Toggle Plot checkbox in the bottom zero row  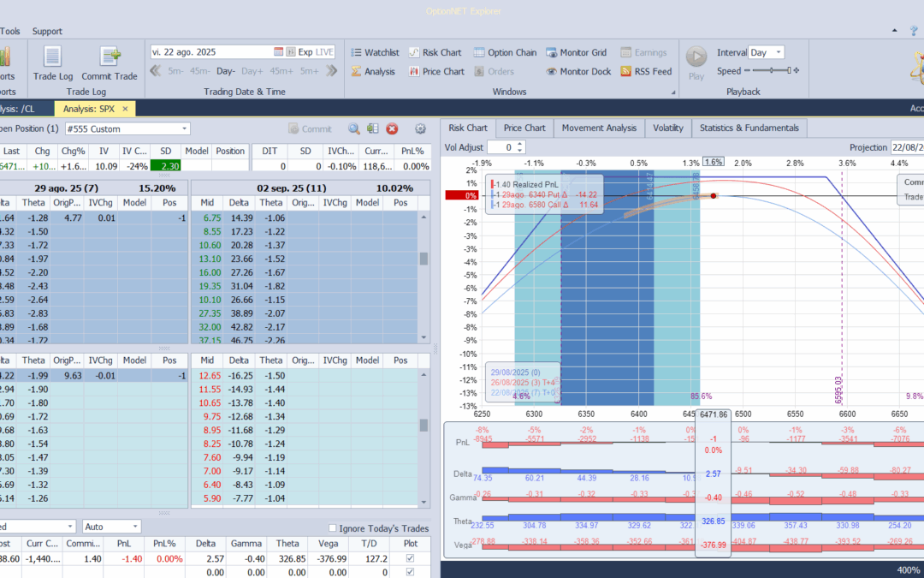tap(410, 571)
